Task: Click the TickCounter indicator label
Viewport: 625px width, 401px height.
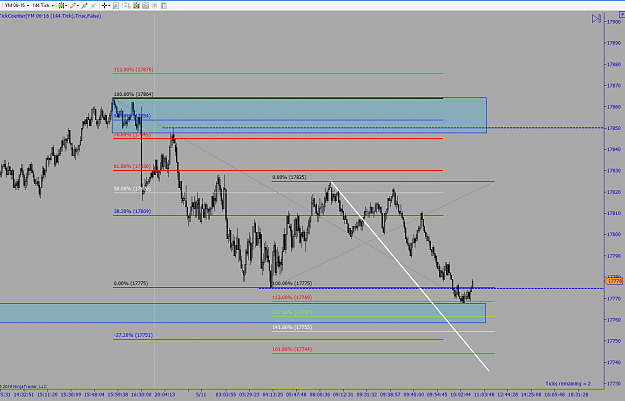Action: coord(50,16)
